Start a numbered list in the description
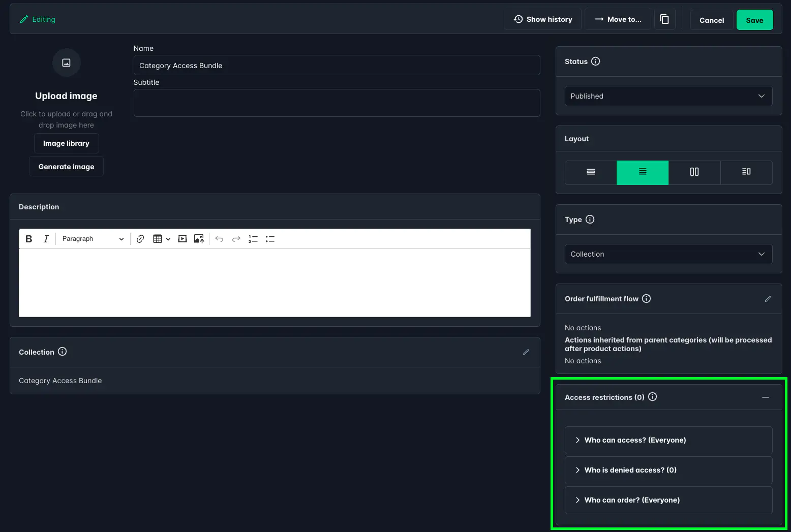Viewport: 791px width, 532px height. click(x=253, y=238)
